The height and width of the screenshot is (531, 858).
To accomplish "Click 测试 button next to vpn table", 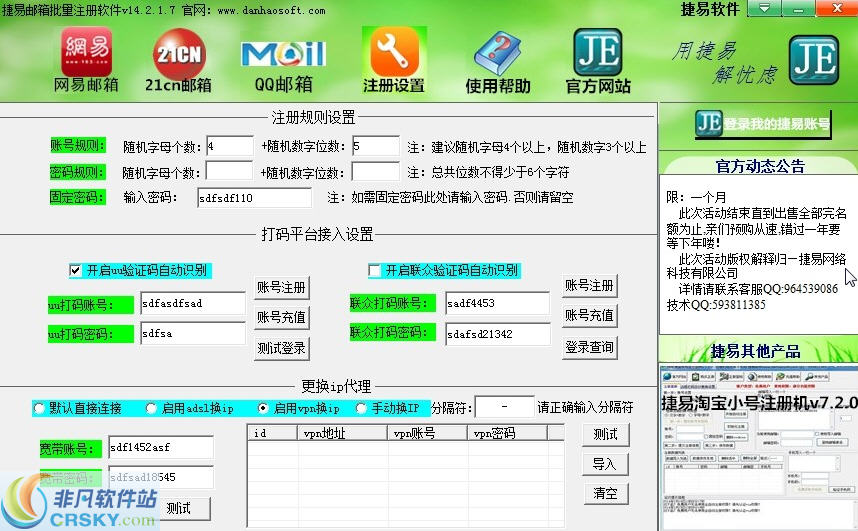I will point(605,435).
